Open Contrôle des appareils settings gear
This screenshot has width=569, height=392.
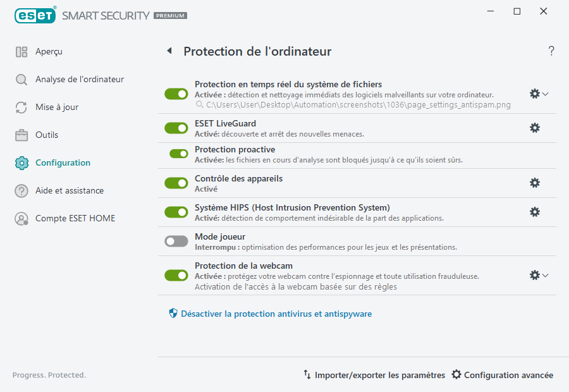point(535,183)
